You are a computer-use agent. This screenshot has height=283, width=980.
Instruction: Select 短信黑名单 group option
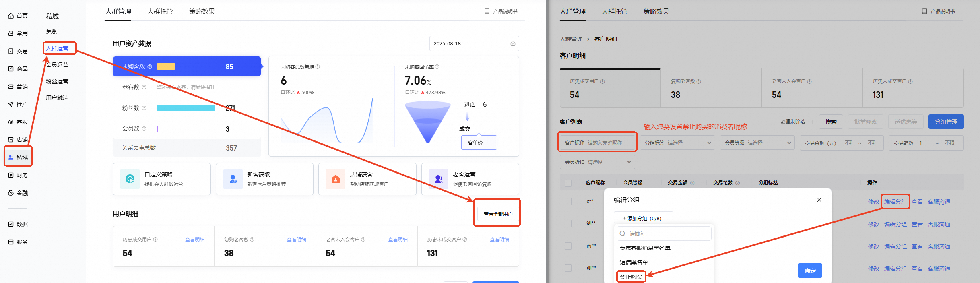(633, 262)
